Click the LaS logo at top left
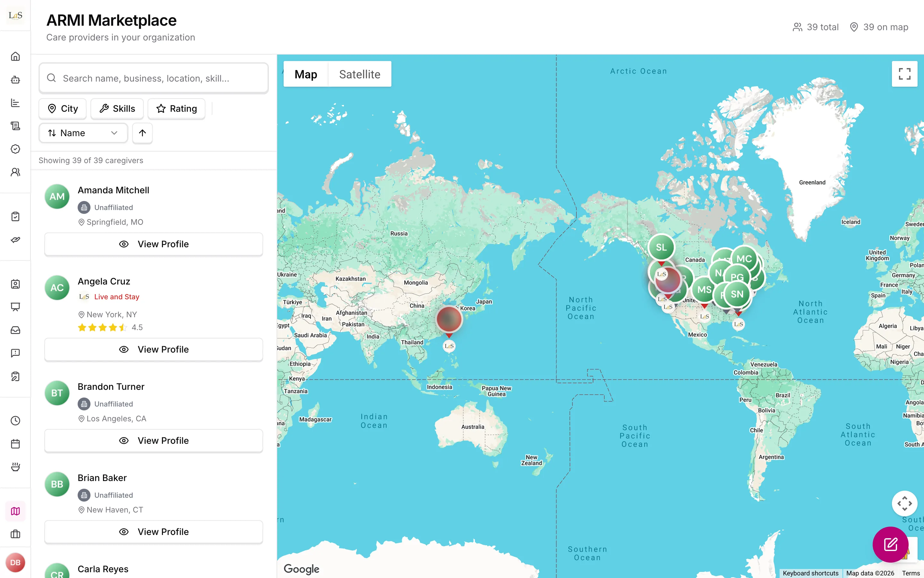Screen dimensions: 924x578 pyautogui.click(x=15, y=15)
